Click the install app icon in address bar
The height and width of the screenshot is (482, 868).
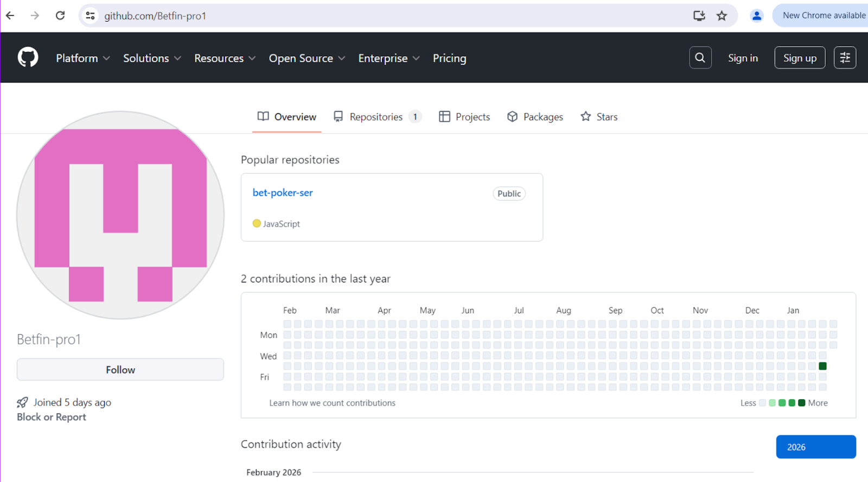pyautogui.click(x=699, y=16)
